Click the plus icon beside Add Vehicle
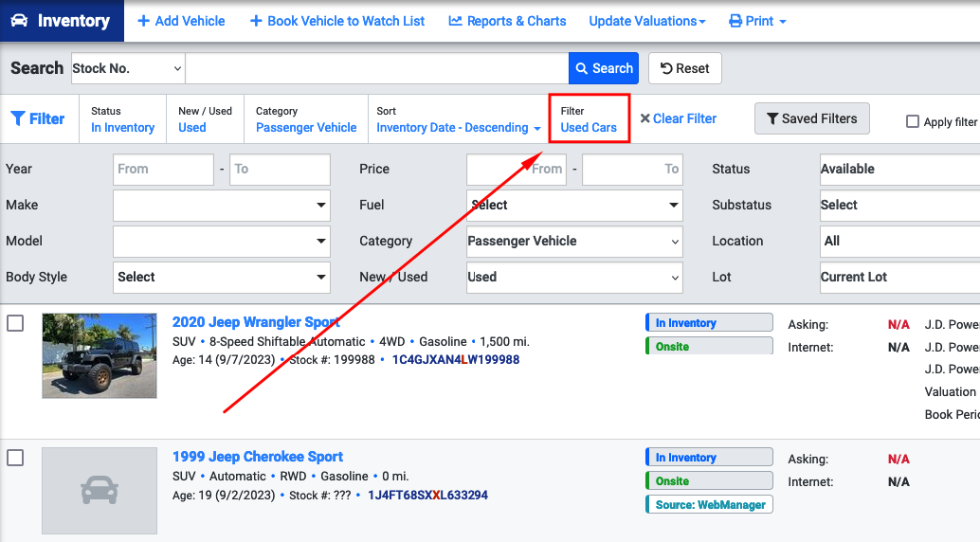980x542 pixels. [144, 21]
